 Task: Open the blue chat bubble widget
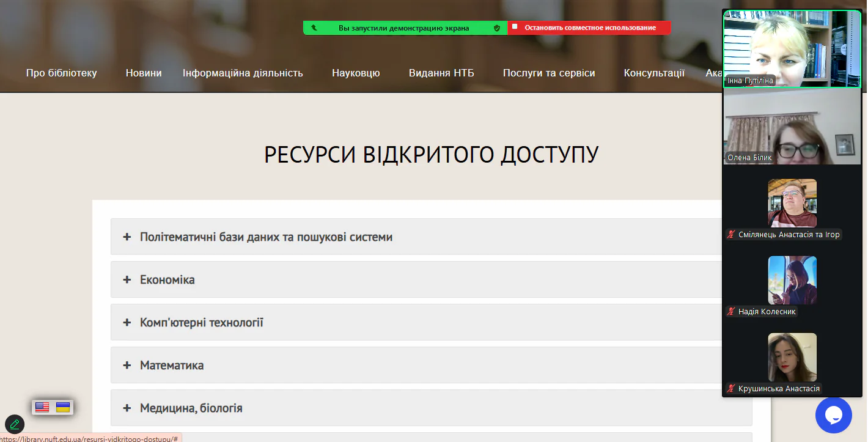coord(833,415)
